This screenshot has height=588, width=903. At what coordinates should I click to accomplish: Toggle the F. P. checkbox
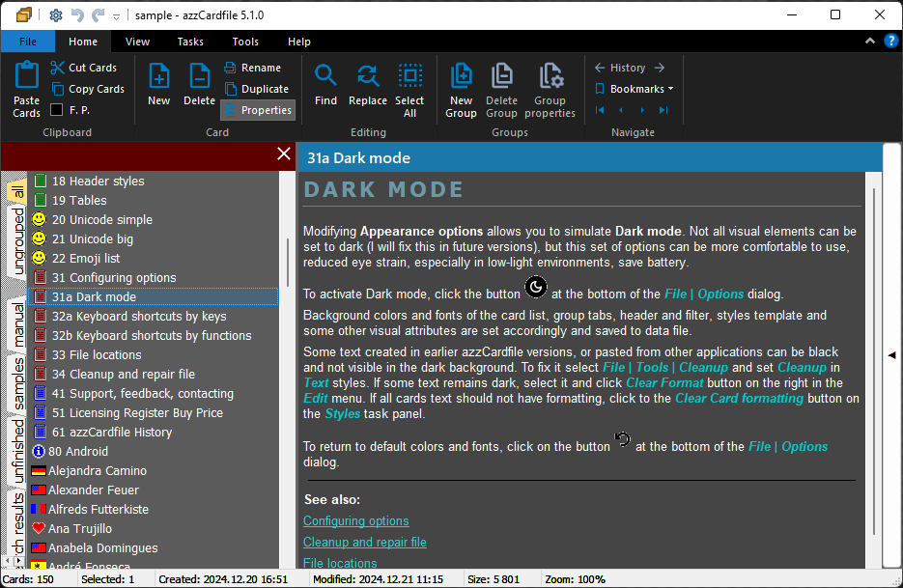[x=57, y=109]
